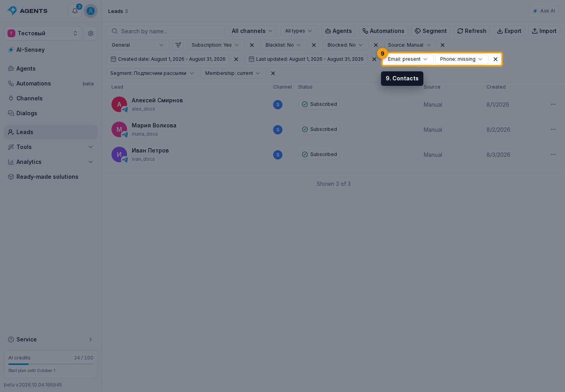Open the All channels dropdown

tap(252, 31)
